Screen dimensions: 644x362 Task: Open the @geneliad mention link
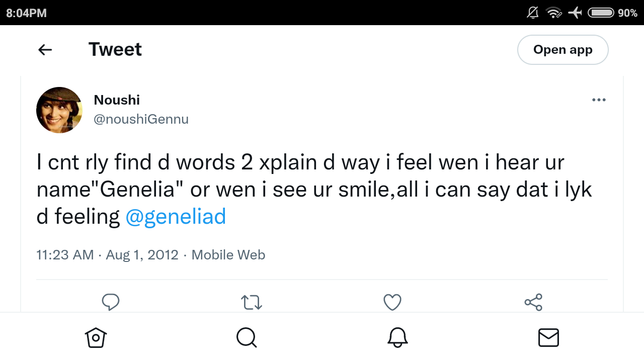[x=176, y=216]
